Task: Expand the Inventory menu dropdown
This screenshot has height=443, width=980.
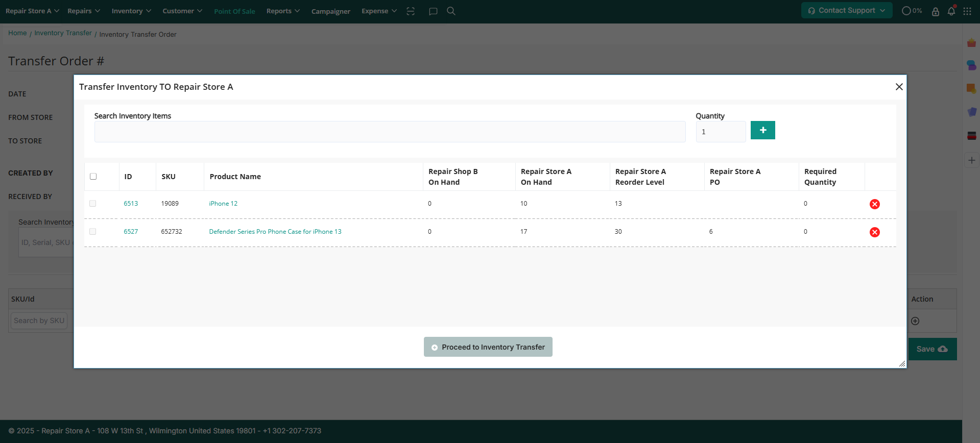Action: click(131, 11)
